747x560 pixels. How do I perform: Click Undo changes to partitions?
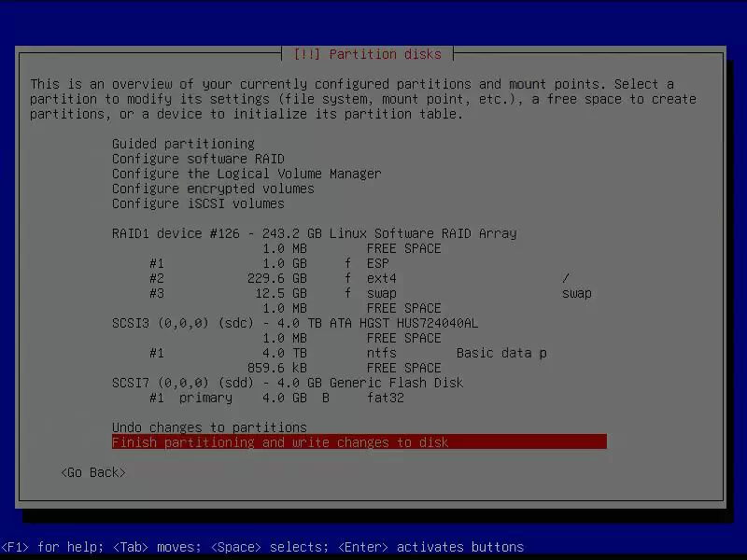click(x=209, y=427)
